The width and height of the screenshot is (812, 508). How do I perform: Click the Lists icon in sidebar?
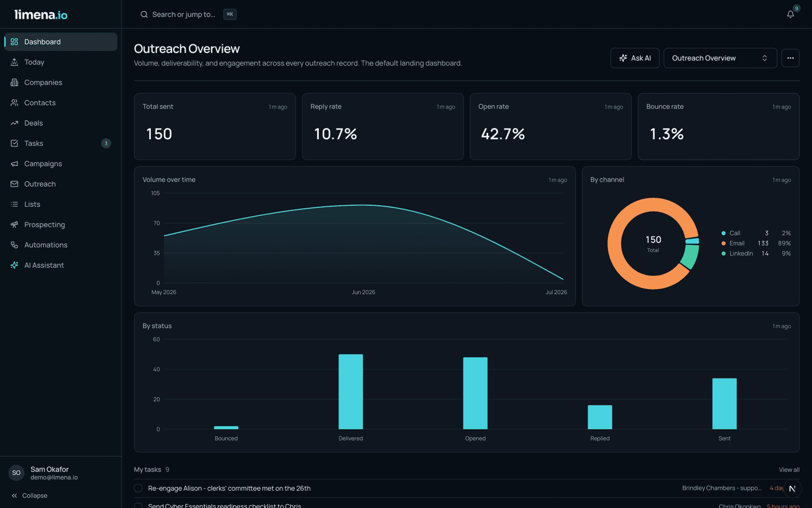coord(14,204)
